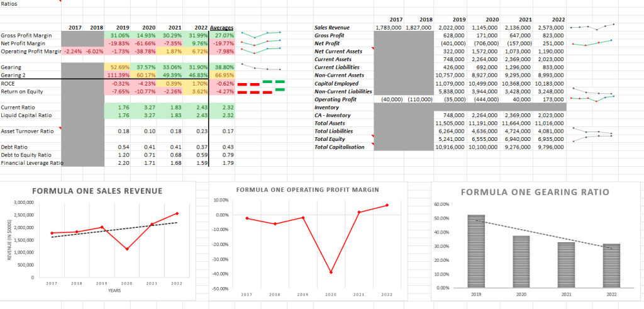Click the Capital Employed row label

tap(338, 83)
